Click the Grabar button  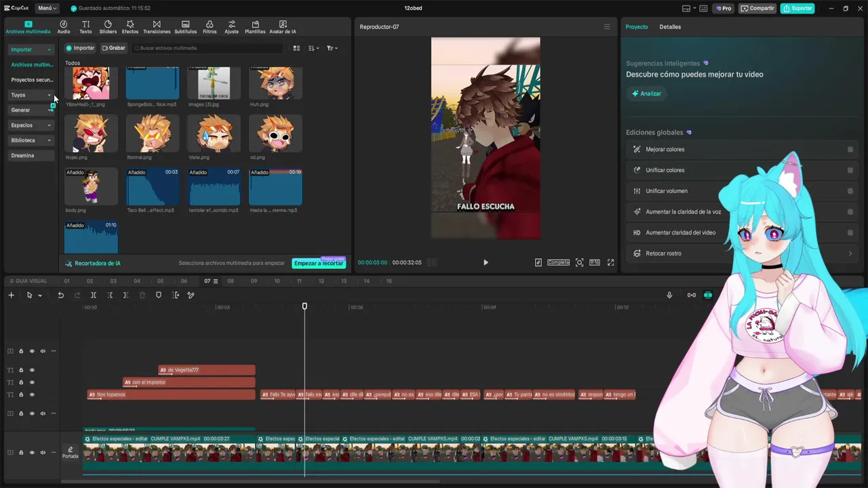pos(113,48)
